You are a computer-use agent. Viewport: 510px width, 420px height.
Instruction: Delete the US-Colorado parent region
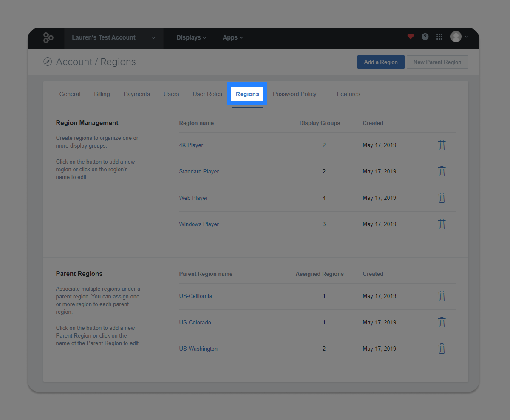click(x=442, y=322)
